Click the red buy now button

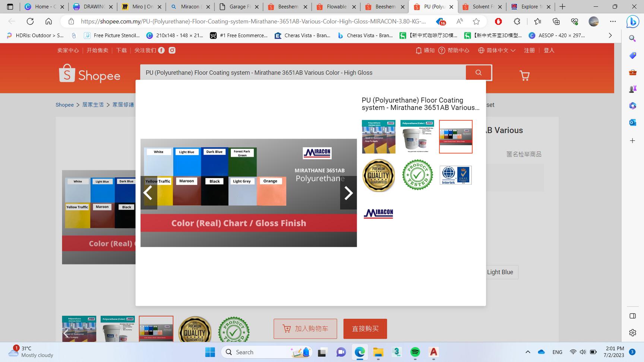(x=365, y=328)
